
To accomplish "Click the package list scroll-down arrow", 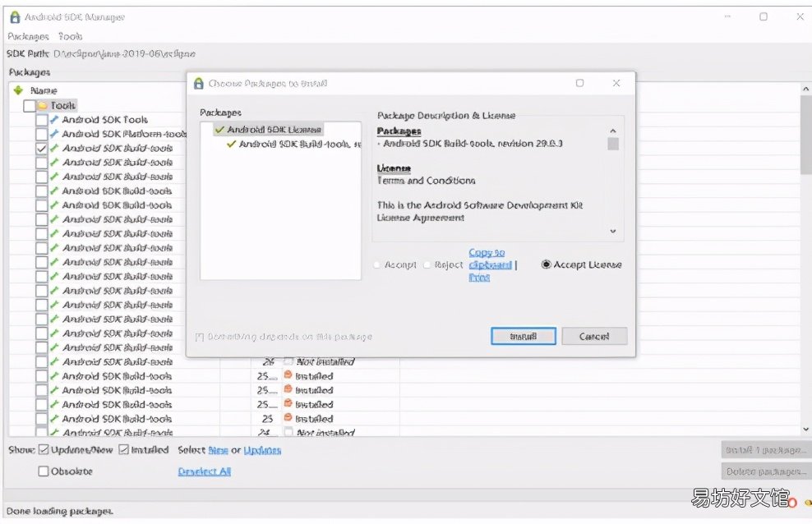I will click(805, 430).
